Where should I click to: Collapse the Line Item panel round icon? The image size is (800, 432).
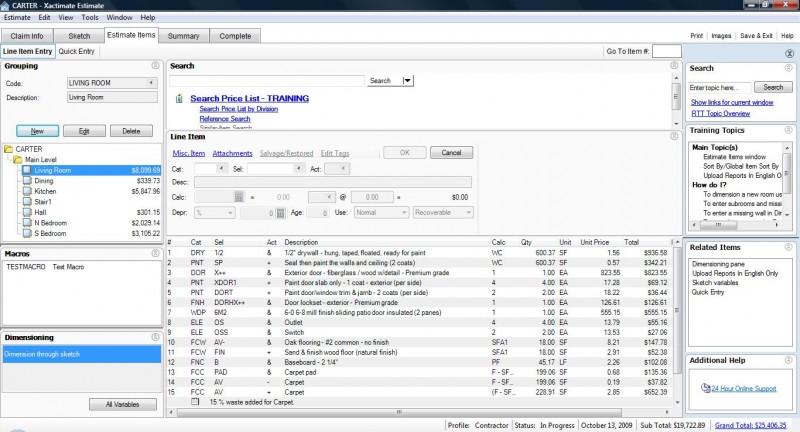[674, 136]
